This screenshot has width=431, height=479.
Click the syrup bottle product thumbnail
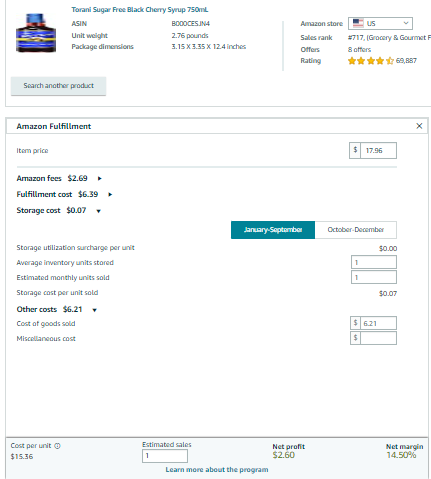click(36, 33)
